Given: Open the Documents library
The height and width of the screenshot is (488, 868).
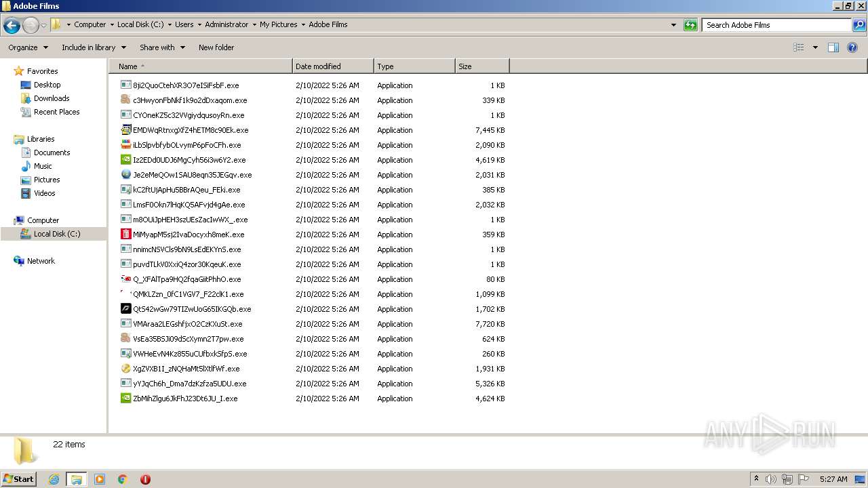Looking at the screenshot, I should point(52,152).
